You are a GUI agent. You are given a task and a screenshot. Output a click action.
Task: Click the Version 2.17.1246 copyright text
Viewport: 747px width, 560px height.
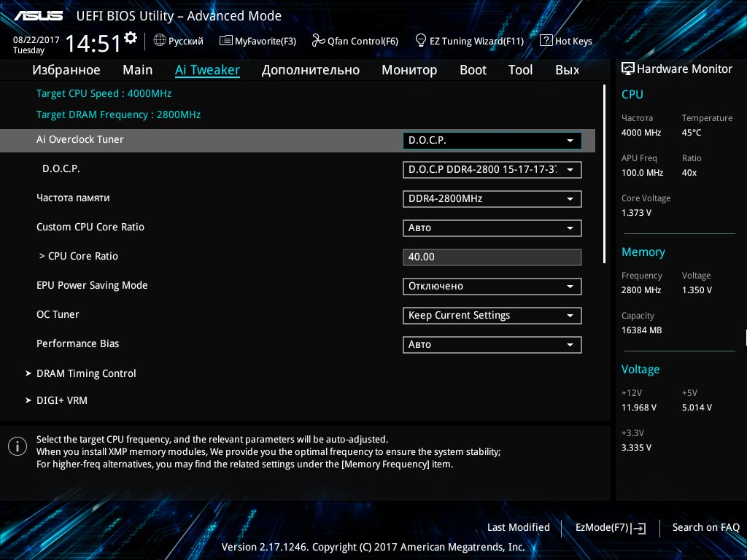tap(373, 547)
